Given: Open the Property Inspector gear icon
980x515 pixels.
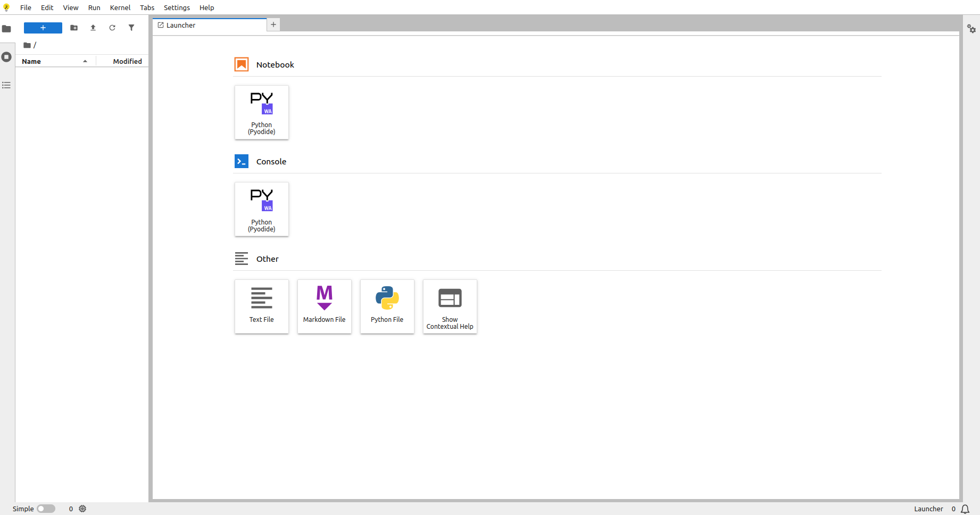Looking at the screenshot, I should coord(971,29).
